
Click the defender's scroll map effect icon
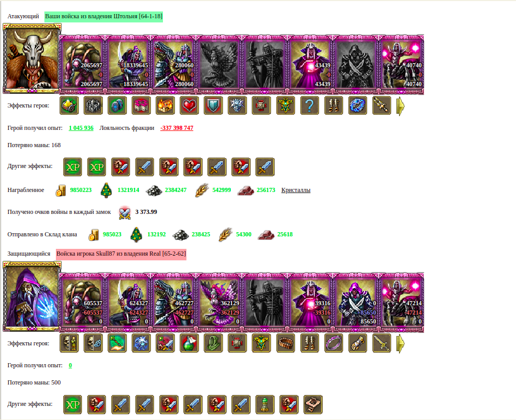(x=313, y=404)
